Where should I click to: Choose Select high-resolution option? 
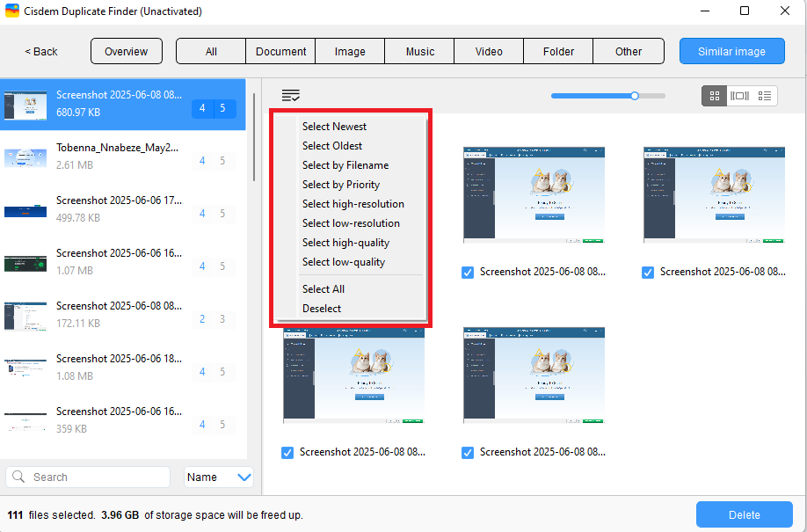353,204
